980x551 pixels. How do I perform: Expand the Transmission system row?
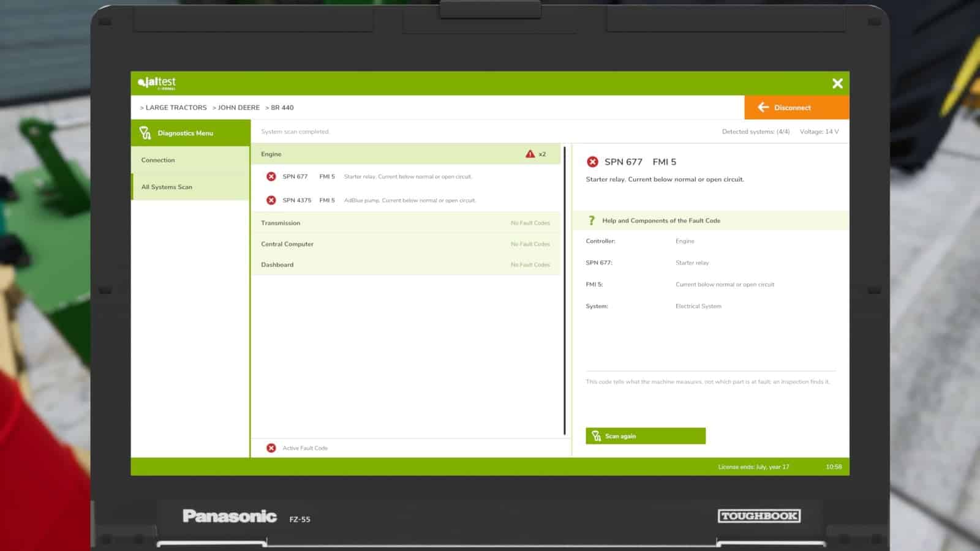pos(406,223)
